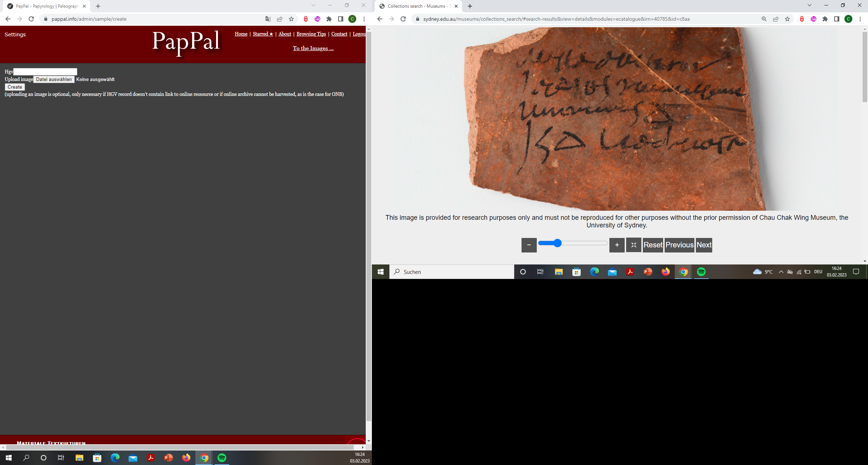Screen dimensions: 868x465
Task: Click the DEU language indicator in tray
Action: pos(818,272)
